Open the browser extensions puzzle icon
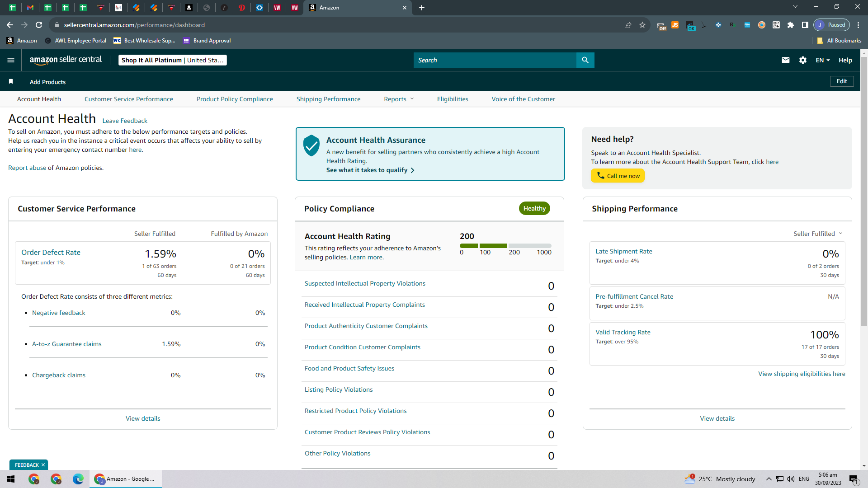This screenshot has width=868, height=488. pyautogui.click(x=791, y=25)
